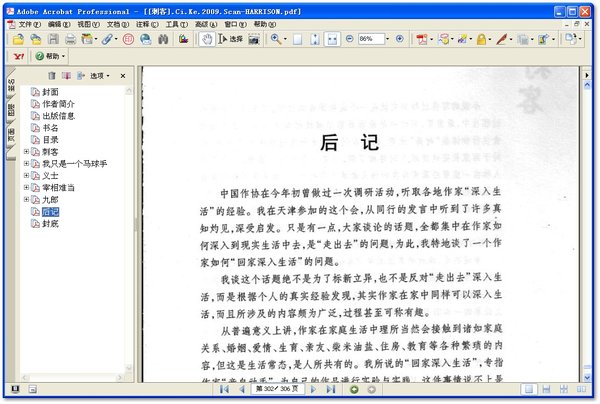Switch to Continuous page layout
Screen dimensions: 600x404
546,389
